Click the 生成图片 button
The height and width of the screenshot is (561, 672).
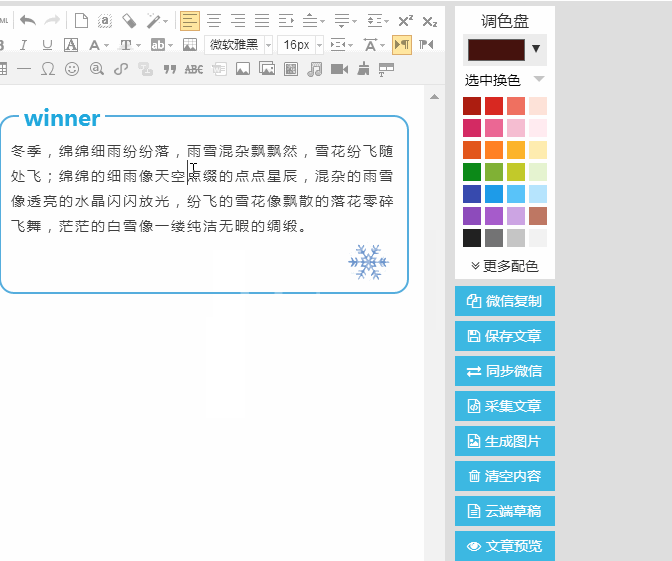tap(505, 441)
